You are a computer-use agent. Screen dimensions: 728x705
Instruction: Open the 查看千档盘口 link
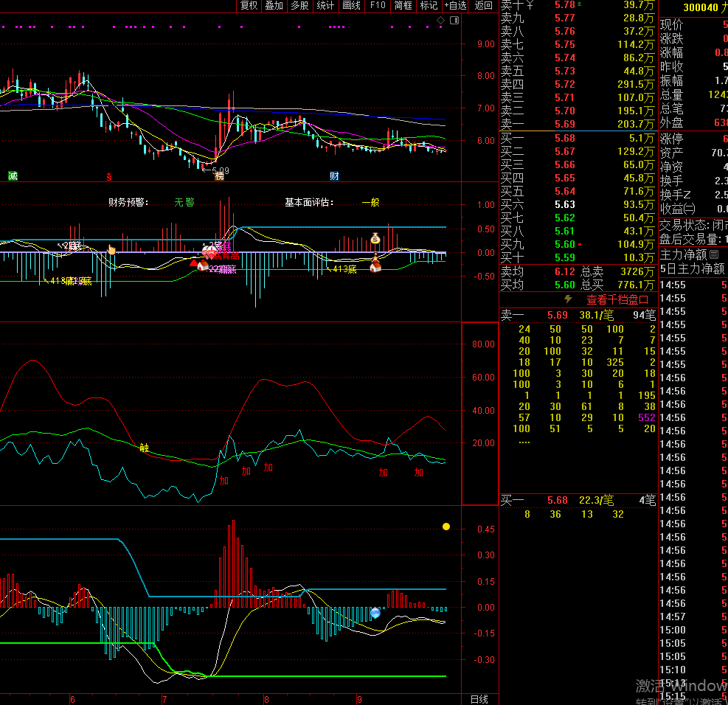tap(617, 300)
